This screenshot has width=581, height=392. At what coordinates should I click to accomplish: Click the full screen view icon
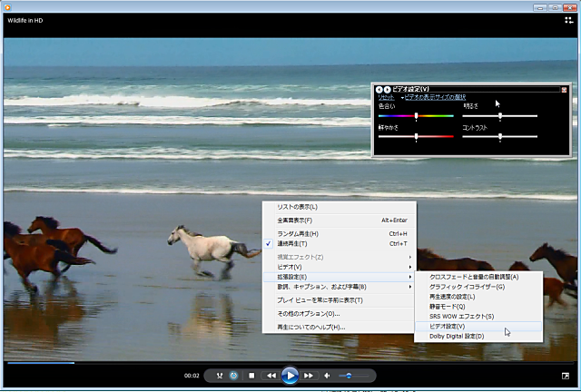pos(565,376)
